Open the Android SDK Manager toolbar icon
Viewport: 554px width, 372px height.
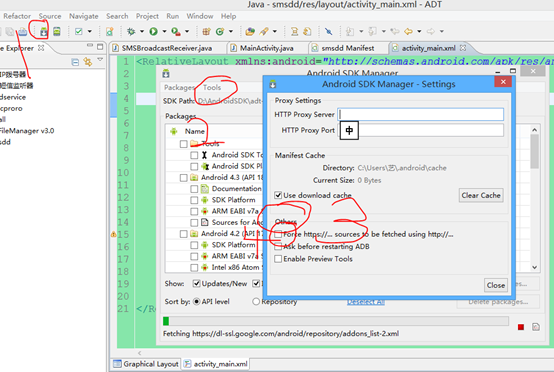pos(43,32)
